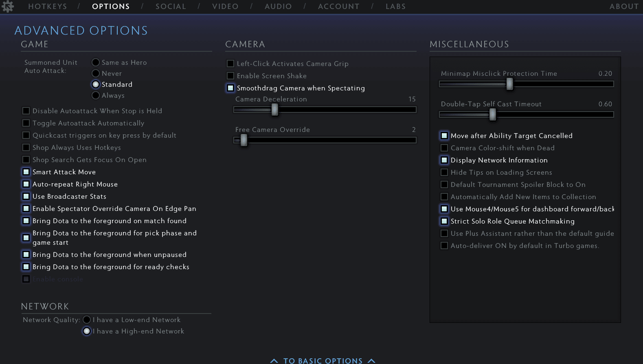Check Hide Tips on Loading Screens

(444, 172)
